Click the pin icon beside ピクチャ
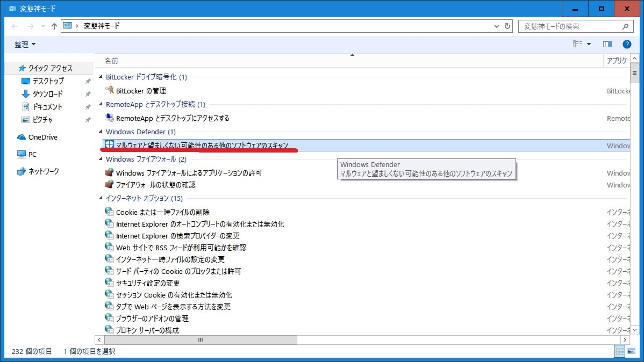 [x=88, y=120]
